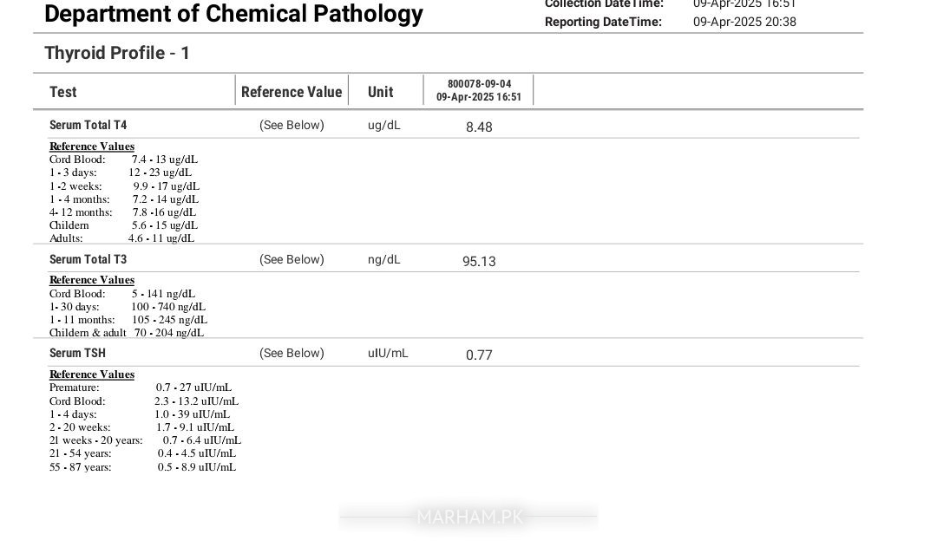Image resolution: width=937 pixels, height=560 pixels.
Task: Click the uIU/mL unit for TSH
Action: point(387,353)
